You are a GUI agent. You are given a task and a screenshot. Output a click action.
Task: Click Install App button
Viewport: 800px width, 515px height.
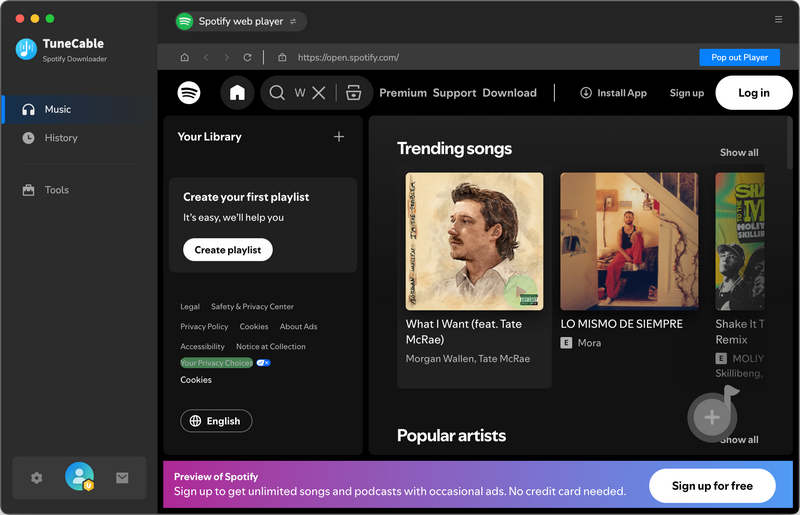tap(613, 93)
